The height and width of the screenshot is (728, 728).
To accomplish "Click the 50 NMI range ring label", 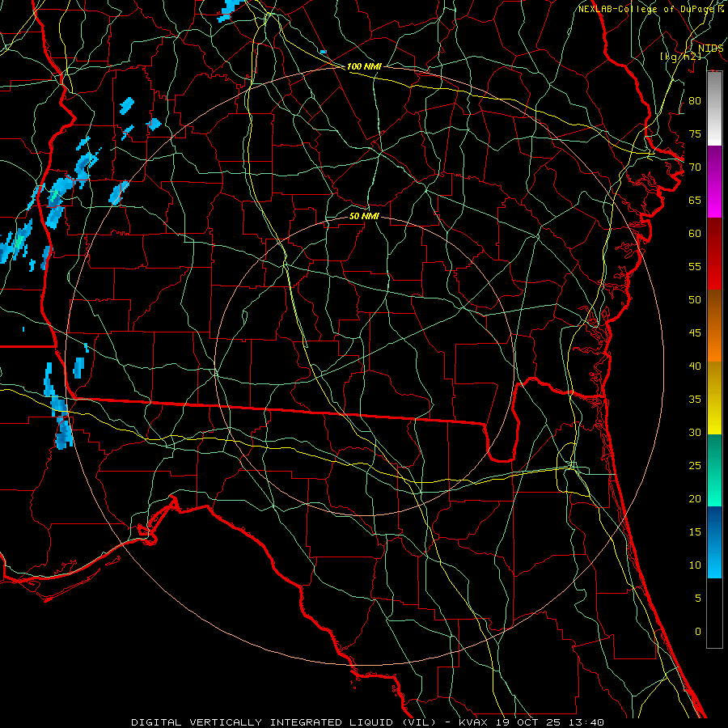I will coord(364,216).
